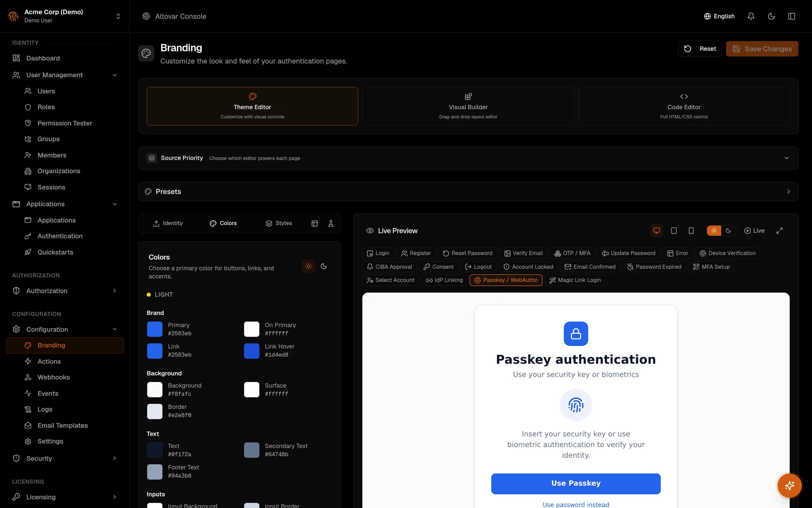Open the Acme Corp organization switcher
Image resolution: width=812 pixels, height=508 pixels.
[65, 16]
